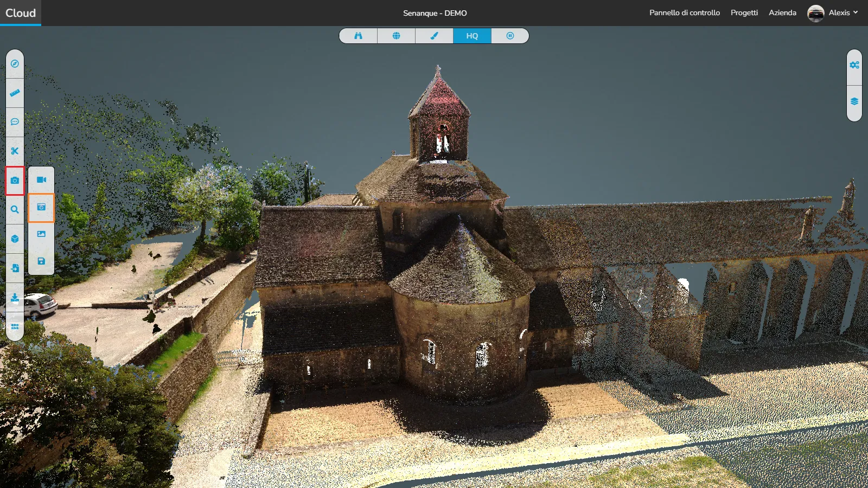Click the floppy disk save icon
Screen dimensions: 868x488
click(41, 261)
